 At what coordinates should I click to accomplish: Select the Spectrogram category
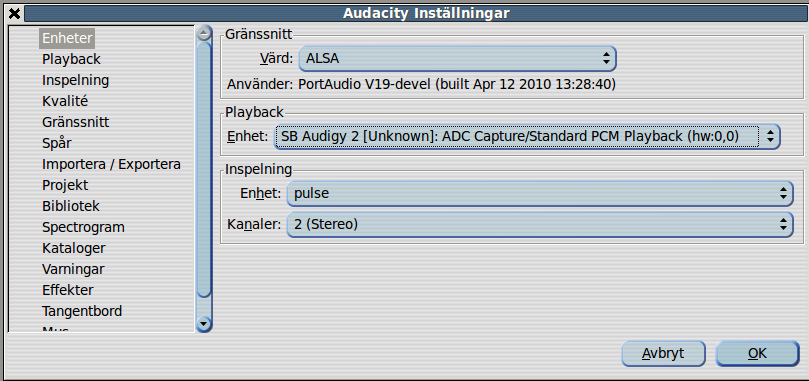[83, 227]
